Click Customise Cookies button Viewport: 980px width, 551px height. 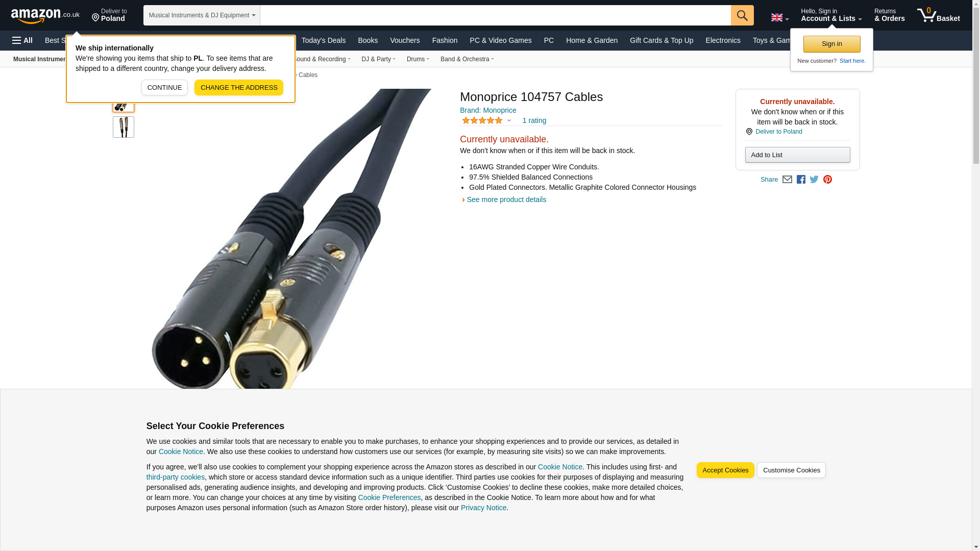(x=791, y=470)
